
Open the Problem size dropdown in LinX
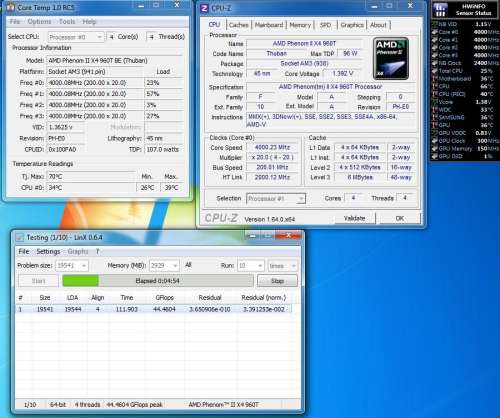pyautogui.click(x=71, y=266)
